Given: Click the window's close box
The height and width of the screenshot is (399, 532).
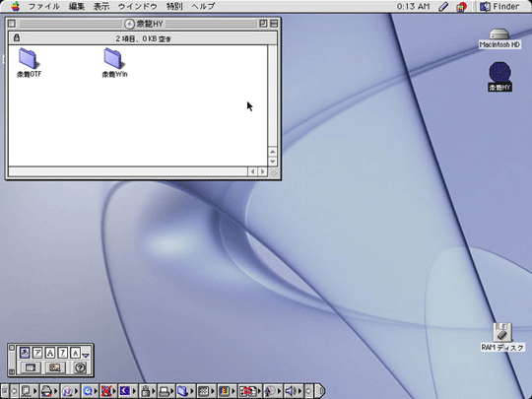Looking at the screenshot, I should point(12,24).
